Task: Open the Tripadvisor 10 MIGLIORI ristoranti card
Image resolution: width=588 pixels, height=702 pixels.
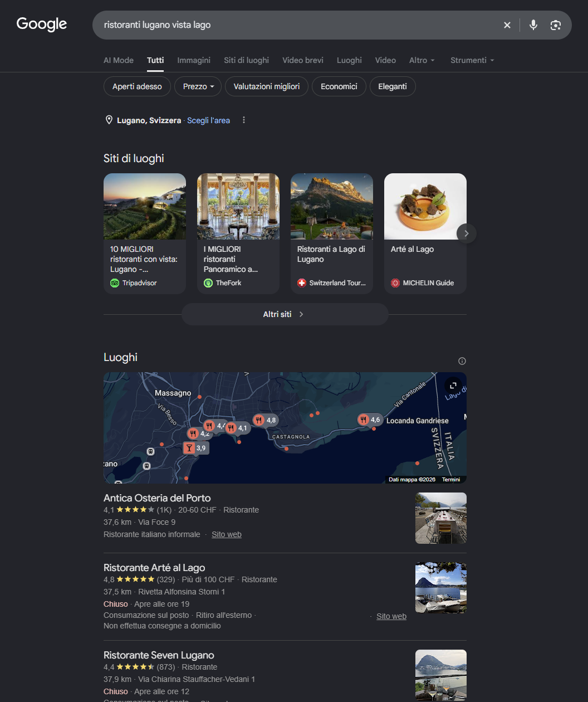Action: pos(145,233)
